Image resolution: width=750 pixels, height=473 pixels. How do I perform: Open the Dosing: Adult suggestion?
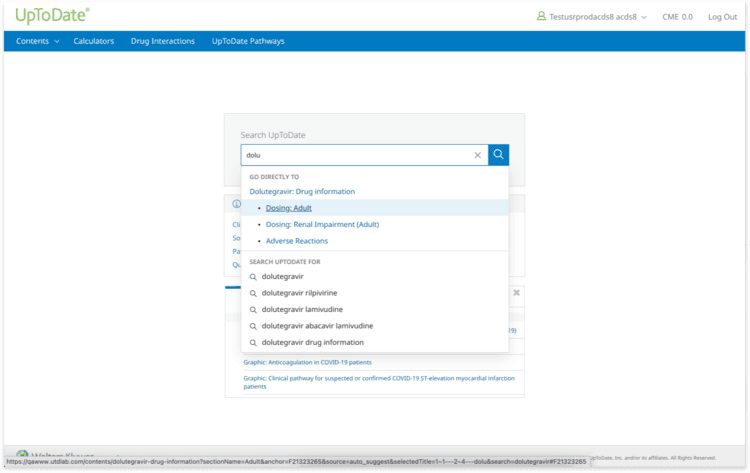288,208
